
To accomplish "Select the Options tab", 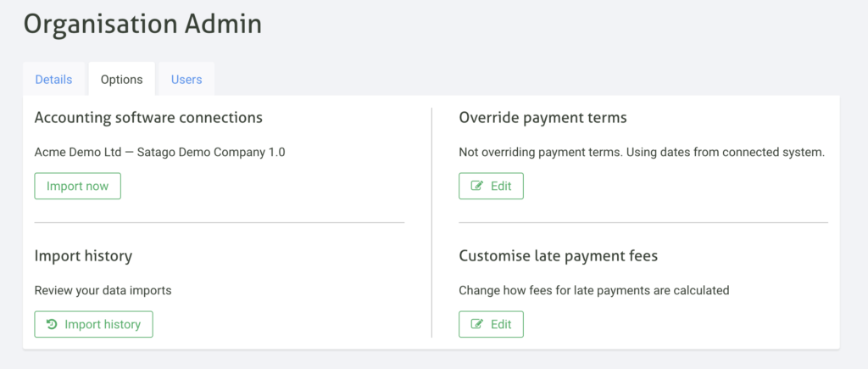I will (121, 80).
